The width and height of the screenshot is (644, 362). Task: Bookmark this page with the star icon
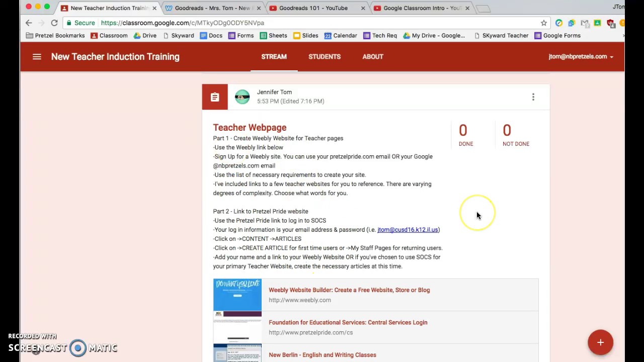[x=544, y=23]
